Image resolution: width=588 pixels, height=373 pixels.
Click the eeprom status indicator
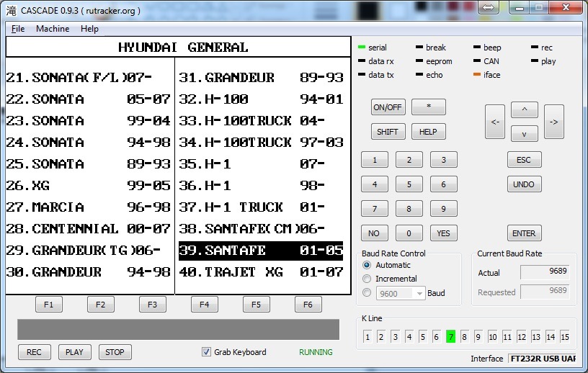point(419,60)
